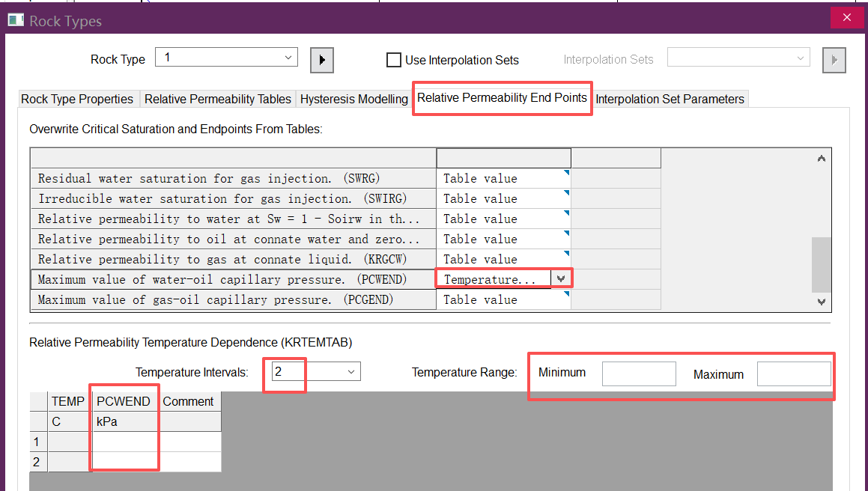Click the PCWEND cell in row 1

(125, 442)
